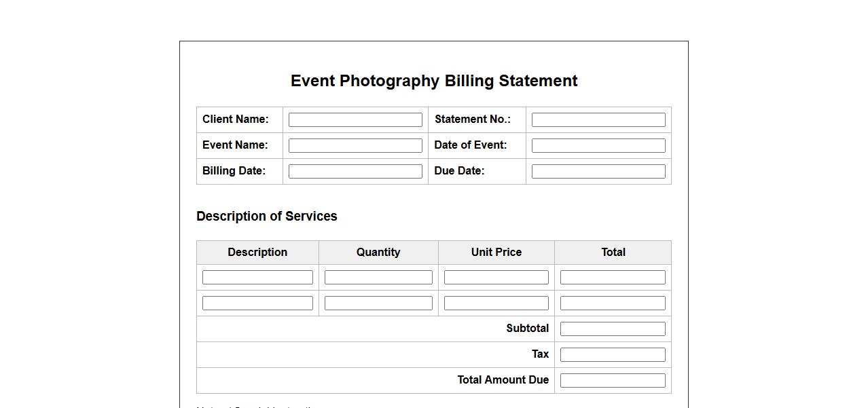This screenshot has width=868, height=408.
Task: Click the Subtotal input field
Action: (613, 329)
